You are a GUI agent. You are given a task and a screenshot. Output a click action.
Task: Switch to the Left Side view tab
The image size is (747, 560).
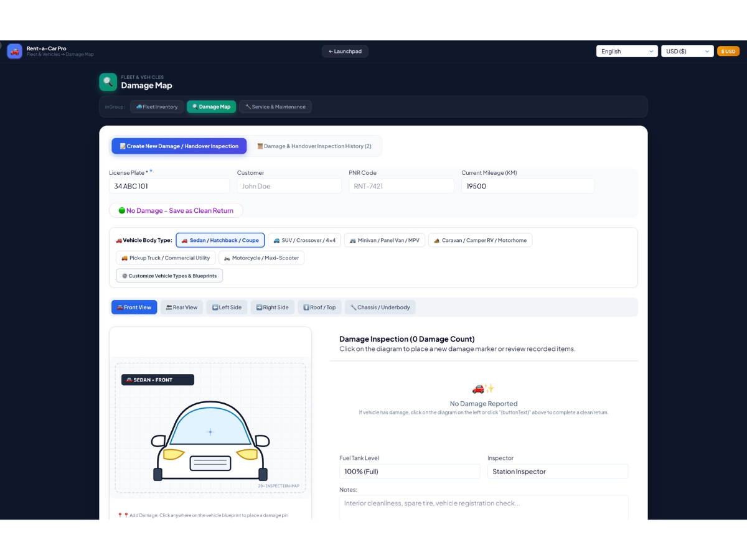[227, 307]
